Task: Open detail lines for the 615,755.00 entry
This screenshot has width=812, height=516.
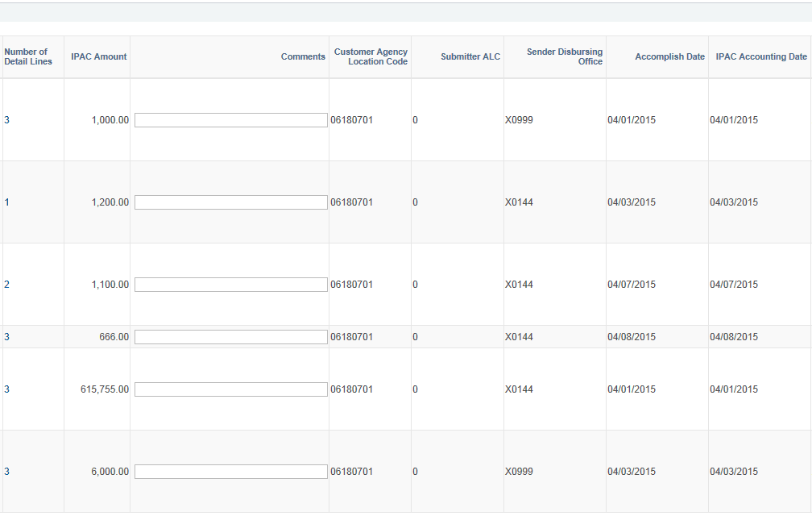Action: [6, 389]
